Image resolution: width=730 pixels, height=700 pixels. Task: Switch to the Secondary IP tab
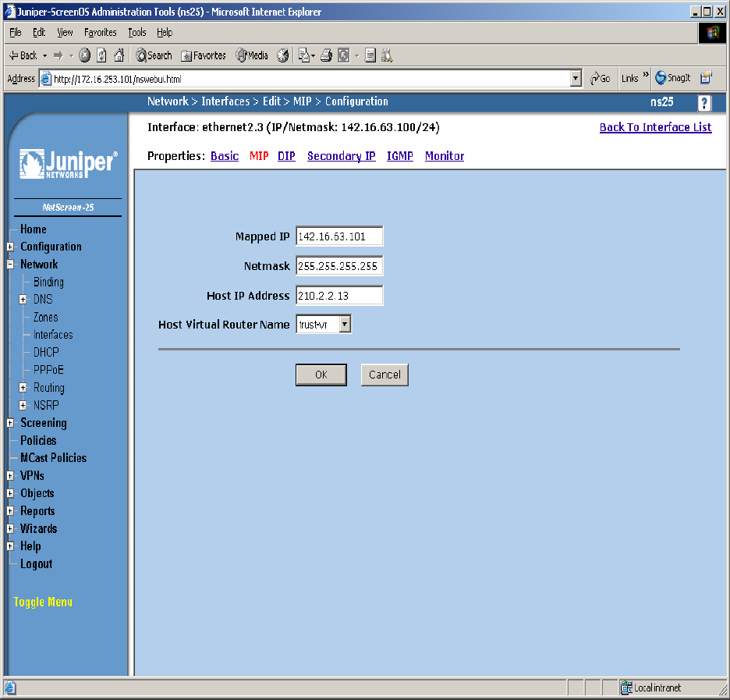[342, 156]
